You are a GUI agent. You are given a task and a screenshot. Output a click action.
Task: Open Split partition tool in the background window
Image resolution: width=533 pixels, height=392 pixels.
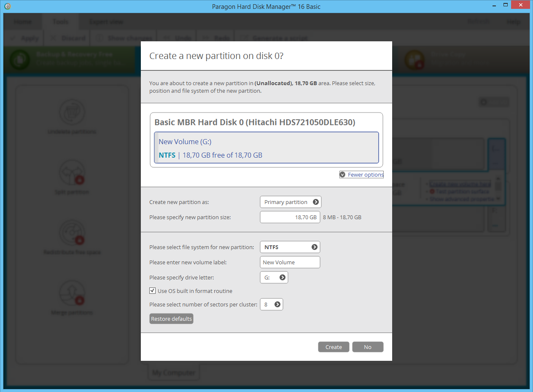coord(72,178)
